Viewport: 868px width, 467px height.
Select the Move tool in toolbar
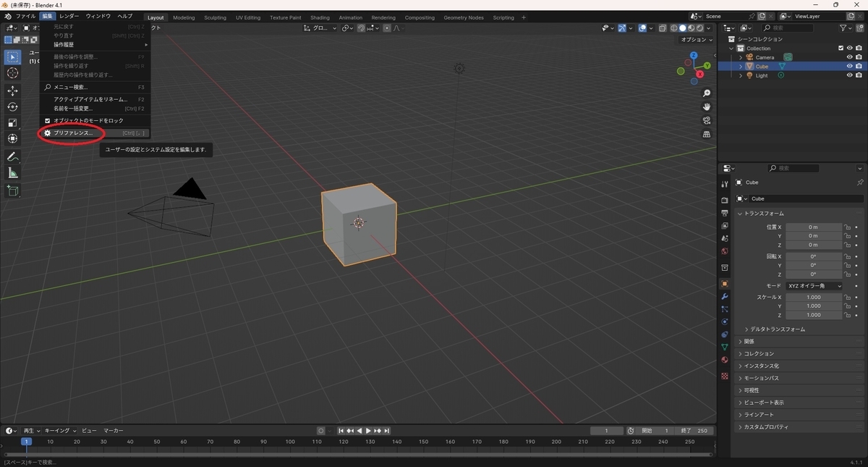coord(12,91)
